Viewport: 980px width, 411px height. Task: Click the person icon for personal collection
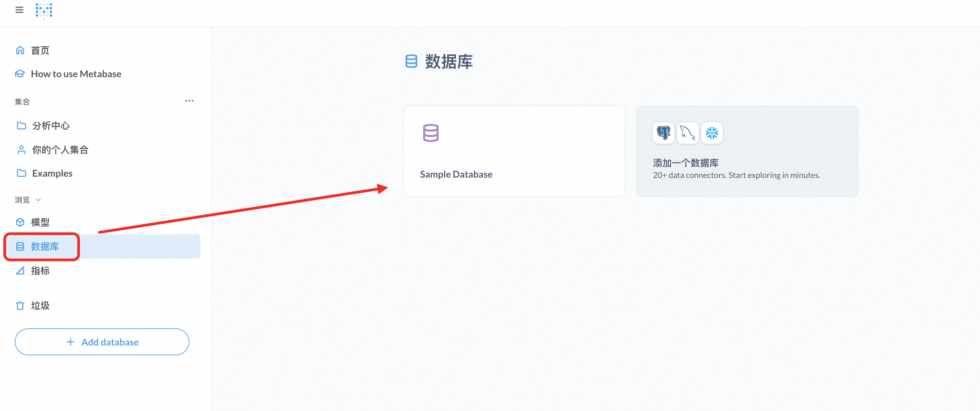click(21, 150)
